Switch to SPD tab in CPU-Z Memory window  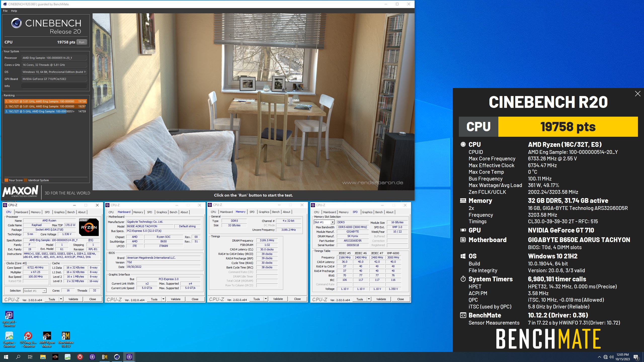click(252, 212)
